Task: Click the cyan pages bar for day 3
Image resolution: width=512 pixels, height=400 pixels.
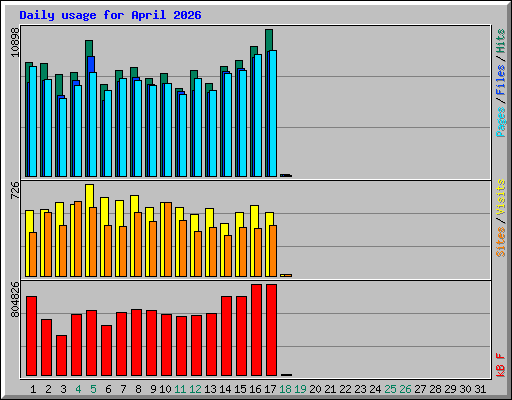Action: click(x=63, y=137)
